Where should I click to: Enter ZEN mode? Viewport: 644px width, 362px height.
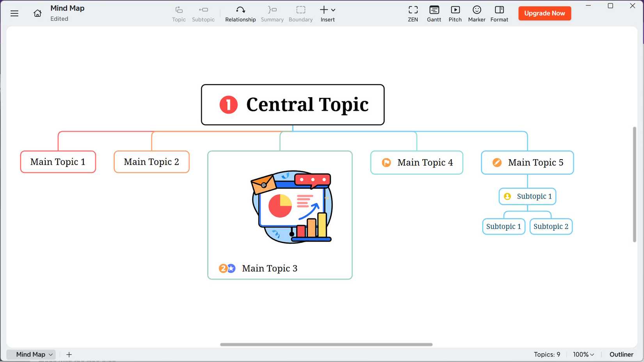(413, 14)
